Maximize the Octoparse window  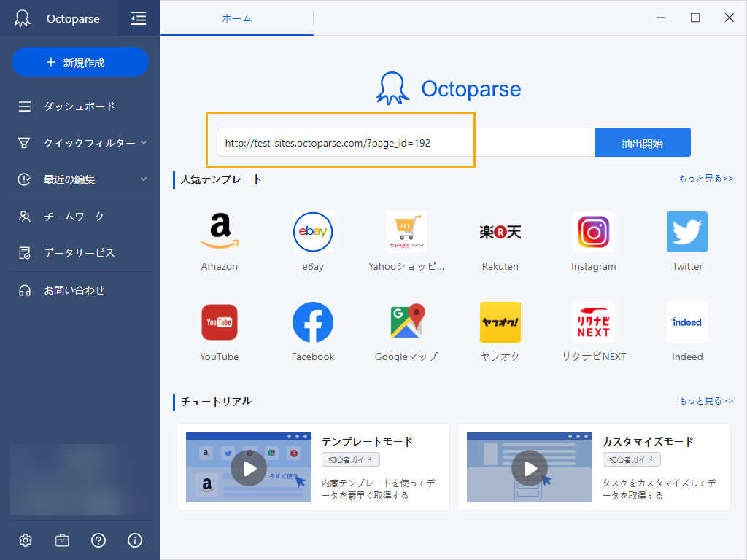coord(695,17)
